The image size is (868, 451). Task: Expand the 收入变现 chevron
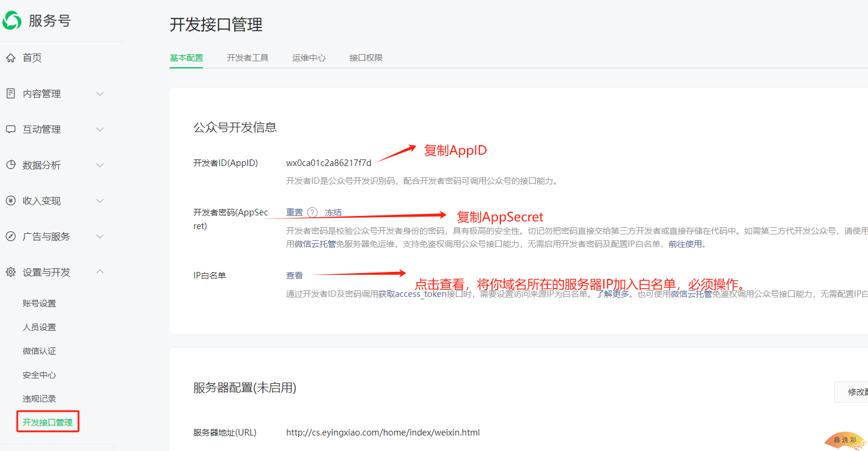(100, 201)
